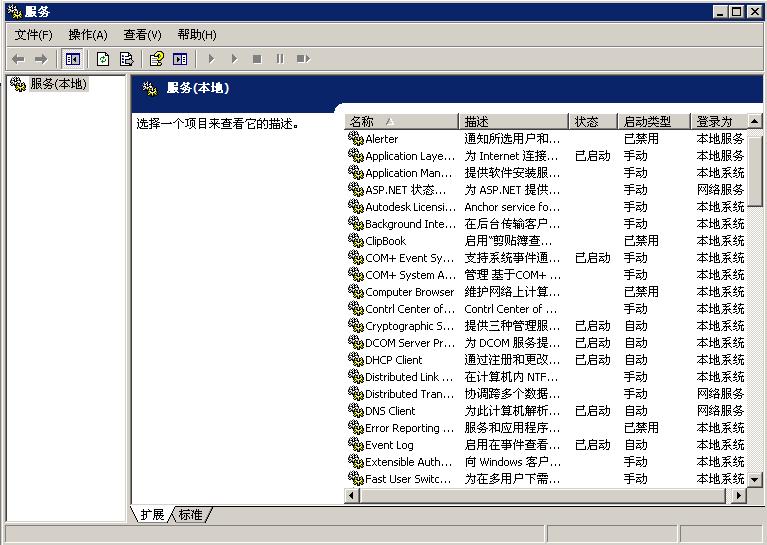Image resolution: width=767 pixels, height=545 pixels.
Task: Switch to the 扩展 tab
Action: pos(152,514)
